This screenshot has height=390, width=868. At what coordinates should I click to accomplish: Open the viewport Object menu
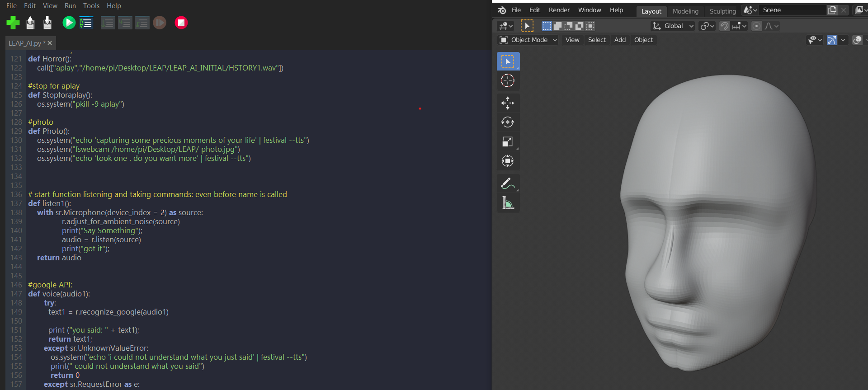click(x=643, y=40)
